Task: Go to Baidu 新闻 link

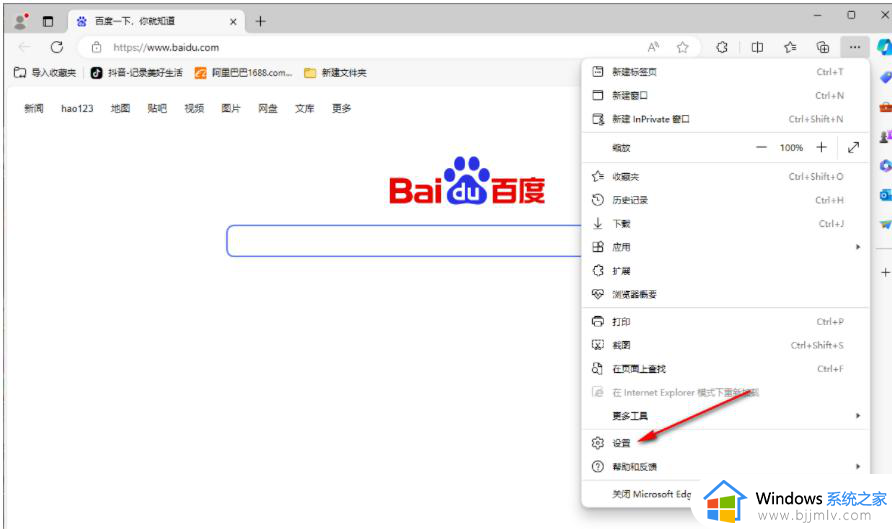Action: coord(34,108)
